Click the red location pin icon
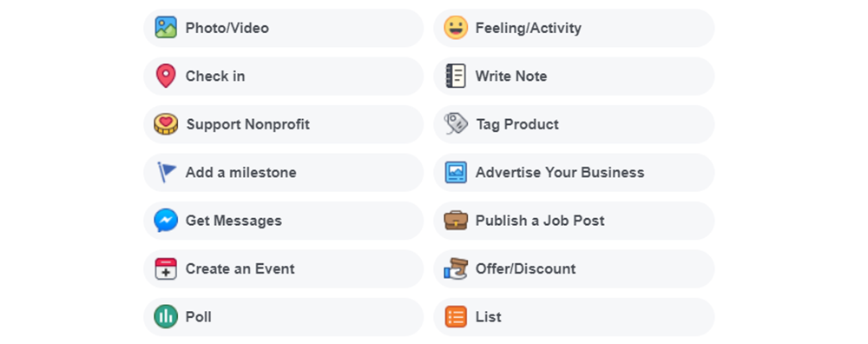The image size is (868, 344). tap(166, 76)
